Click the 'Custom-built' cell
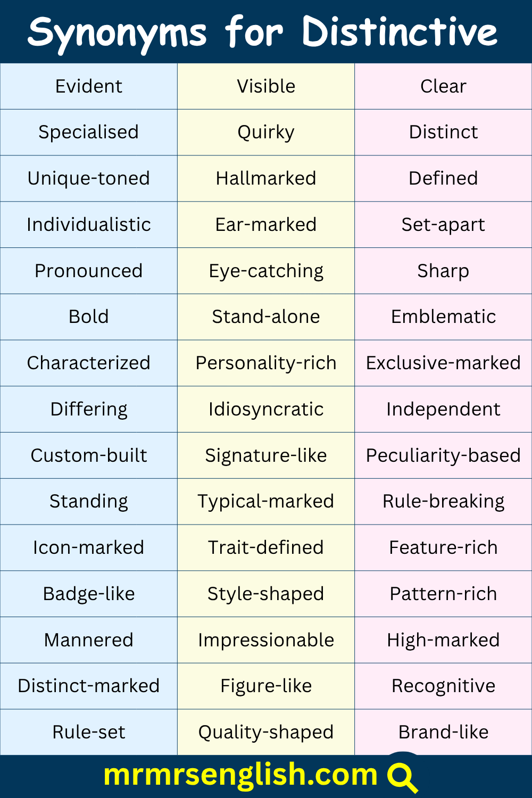The width and height of the screenshot is (532, 798). coord(89,455)
